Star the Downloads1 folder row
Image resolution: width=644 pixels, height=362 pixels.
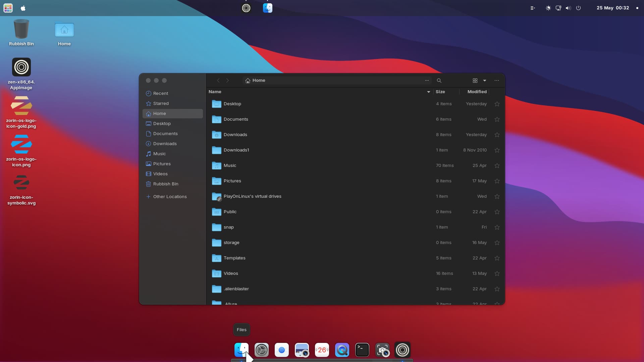(x=497, y=150)
